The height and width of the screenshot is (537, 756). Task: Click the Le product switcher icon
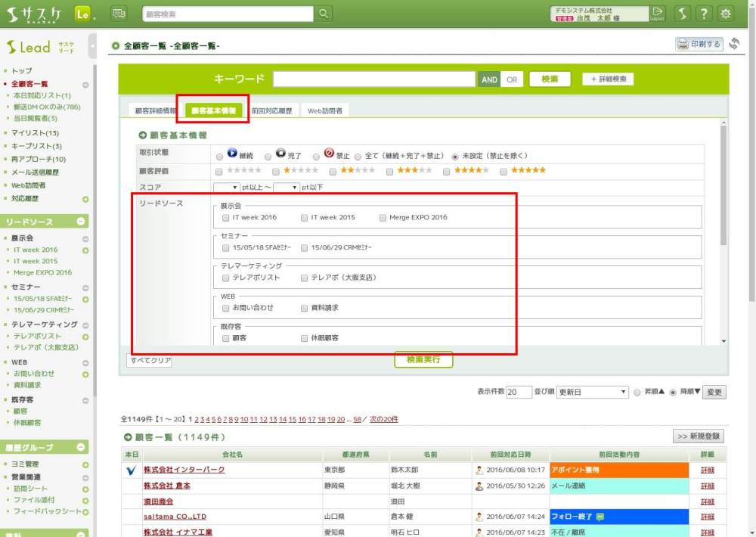84,14
